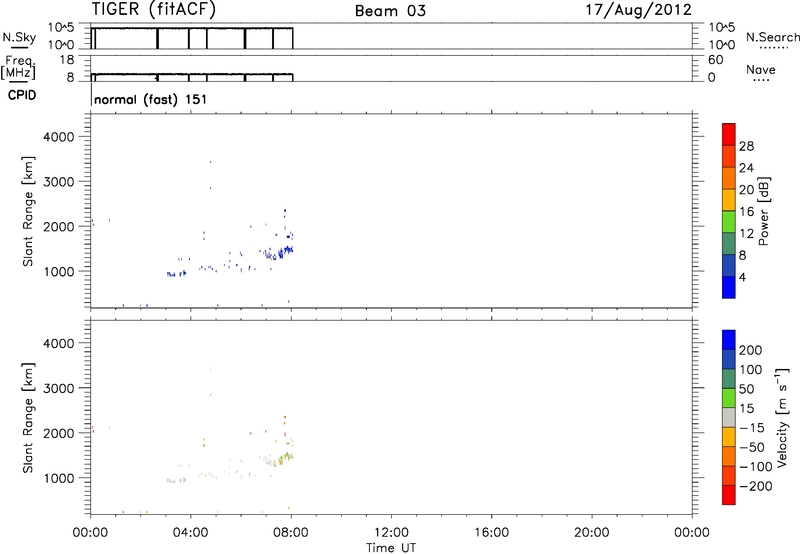The width and height of the screenshot is (800, 554).
Task: Click the red swatch at the top of the Power color bar
Action: 729,134
